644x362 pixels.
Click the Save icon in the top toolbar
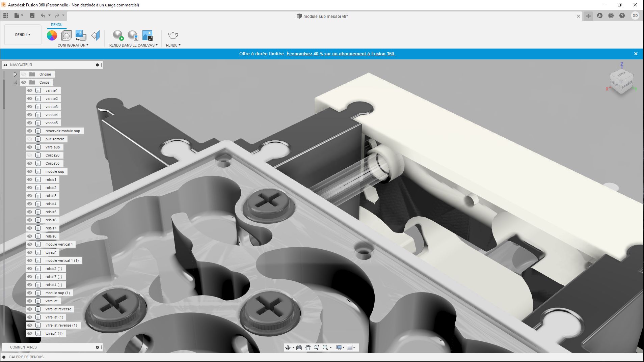[x=32, y=16]
